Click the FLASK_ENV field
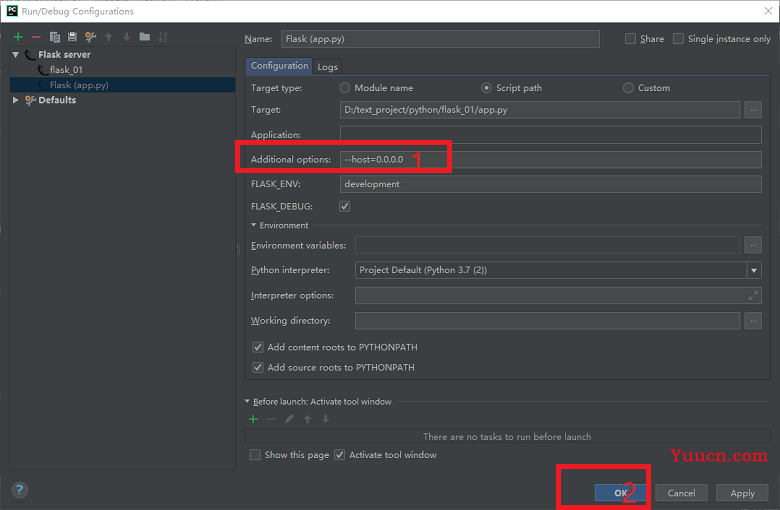This screenshot has width=780, height=510. click(x=551, y=184)
